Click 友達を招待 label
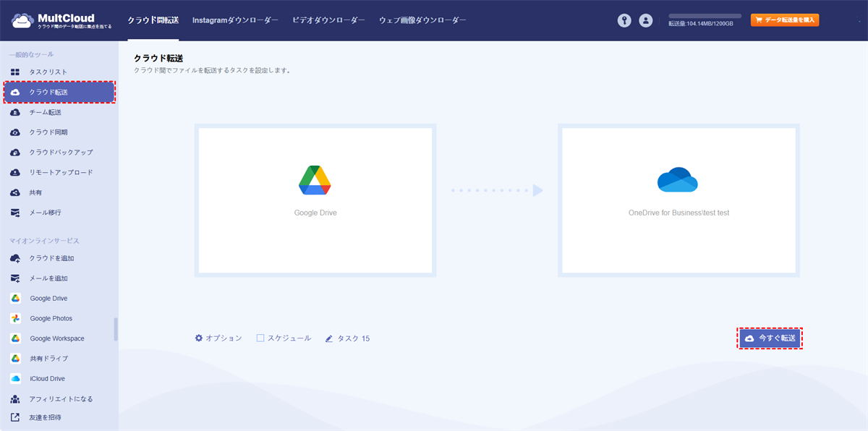Viewport: 868px width, 431px height. tap(46, 417)
